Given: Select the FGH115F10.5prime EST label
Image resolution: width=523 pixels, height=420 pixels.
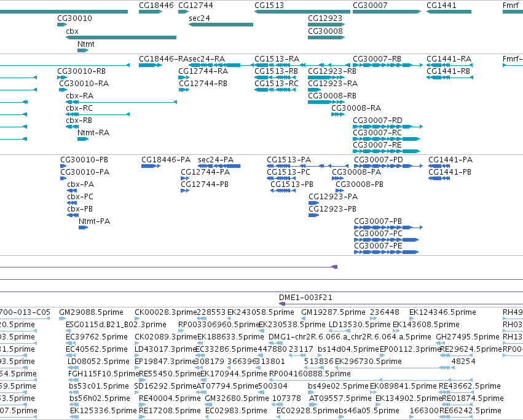Looking at the screenshot, I should pos(103,374).
